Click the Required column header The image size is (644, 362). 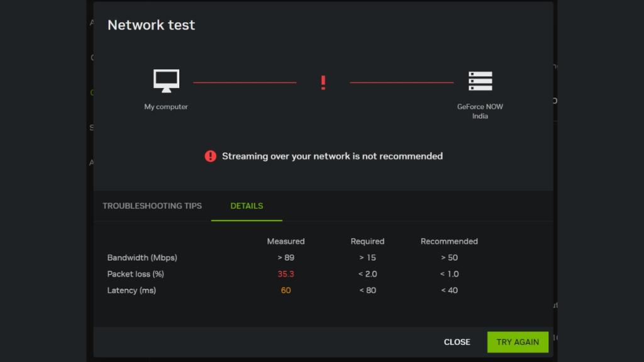pyautogui.click(x=367, y=241)
